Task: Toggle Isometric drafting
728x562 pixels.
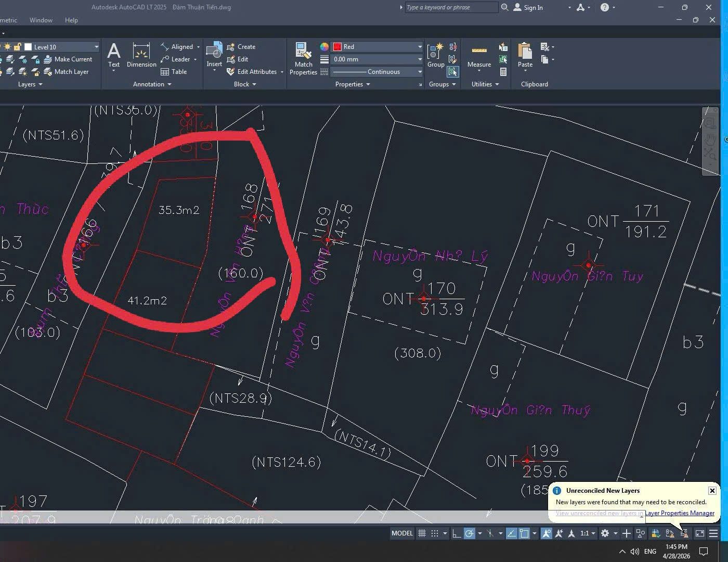Action: 490,533
